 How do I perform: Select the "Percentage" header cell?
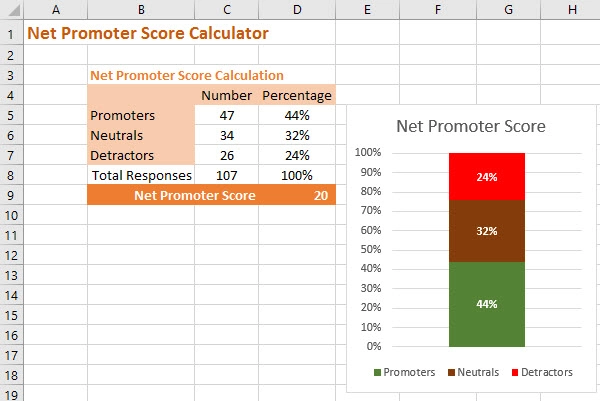tap(297, 95)
